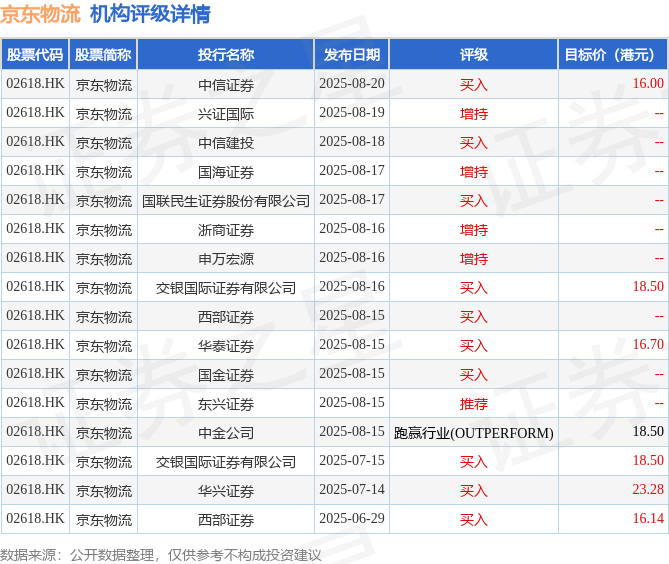Select the 国海证券 cell

click(226, 172)
